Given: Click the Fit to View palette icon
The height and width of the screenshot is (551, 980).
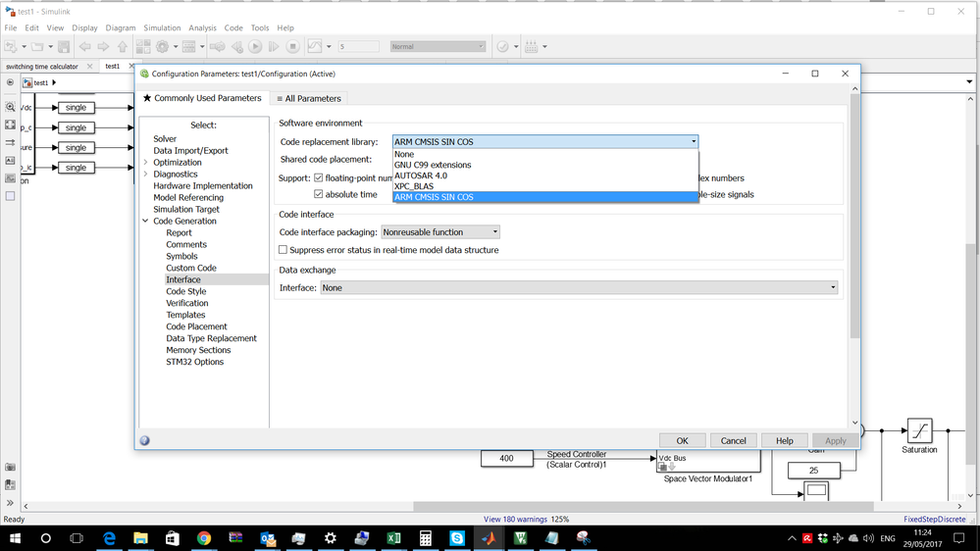Looking at the screenshot, I should pyautogui.click(x=10, y=125).
